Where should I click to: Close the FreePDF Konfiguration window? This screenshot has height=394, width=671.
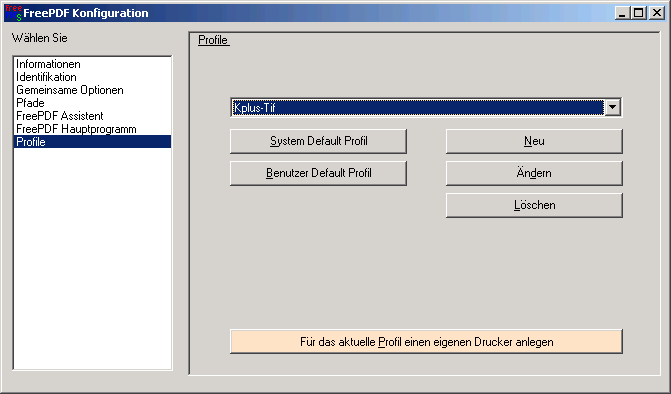click(657, 13)
